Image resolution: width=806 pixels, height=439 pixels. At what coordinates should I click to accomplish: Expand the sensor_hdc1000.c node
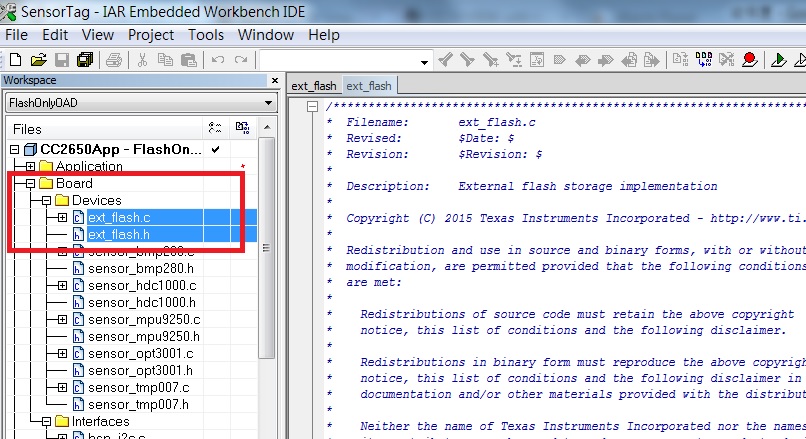point(62,285)
